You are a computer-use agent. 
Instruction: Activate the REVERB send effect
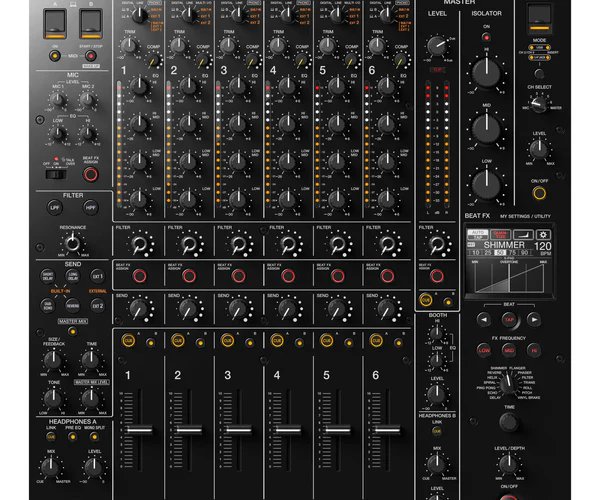coord(73,306)
